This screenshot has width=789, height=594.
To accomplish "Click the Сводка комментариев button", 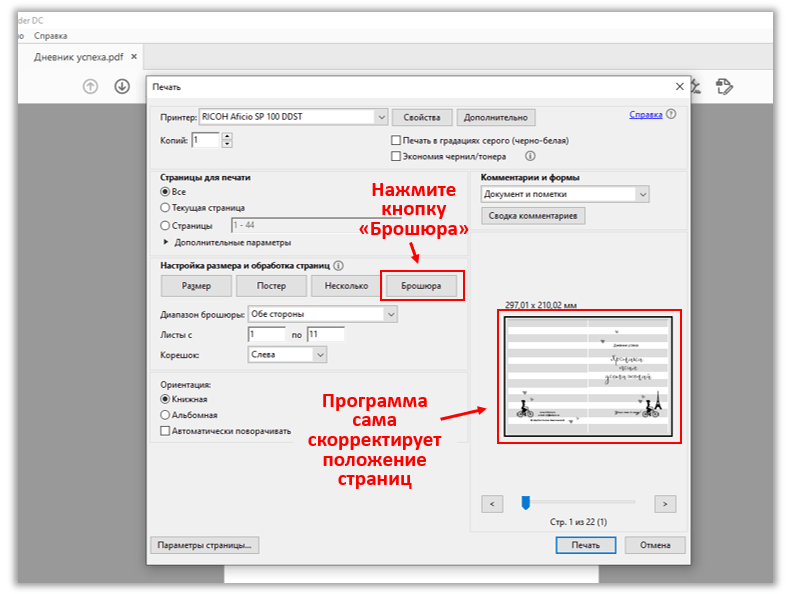I will 533,216.
